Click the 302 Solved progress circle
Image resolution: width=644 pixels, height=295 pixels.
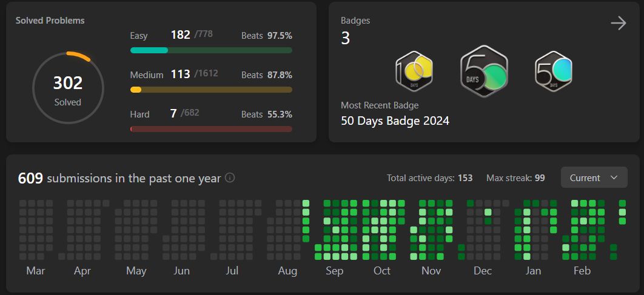coord(68,88)
